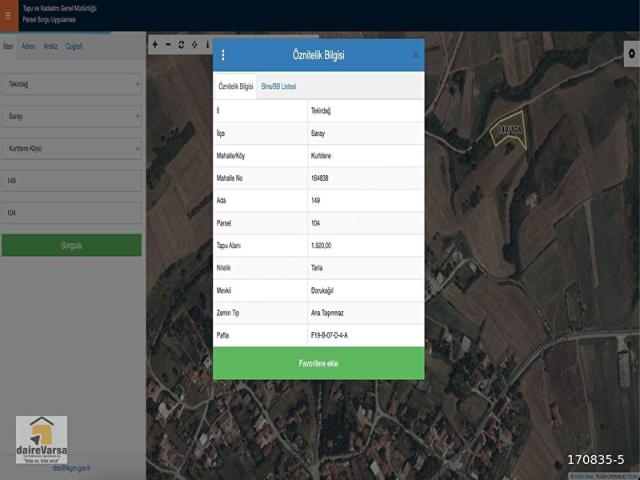Screen dimensions: 640x480
Task: Zoom out with the minus map tool
Action: tap(168, 44)
